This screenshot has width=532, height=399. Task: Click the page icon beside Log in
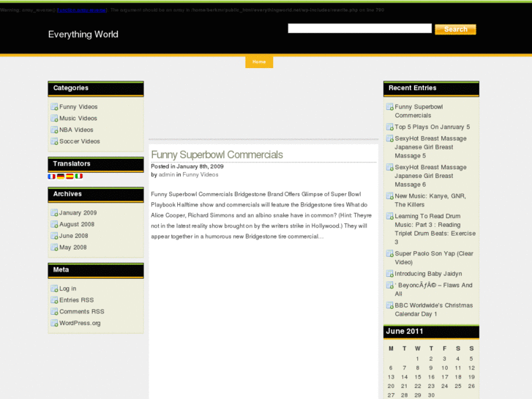click(x=54, y=288)
